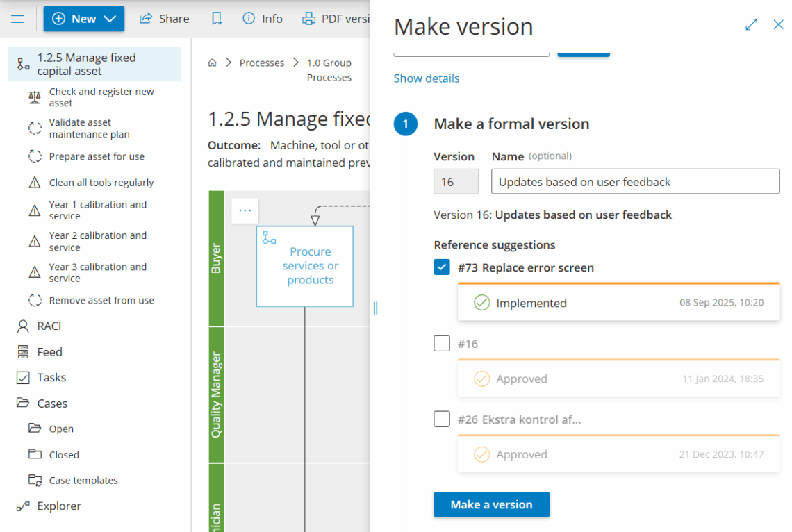
Task: Check the #26 Ekstra kontrol checkbox
Action: coord(442,419)
